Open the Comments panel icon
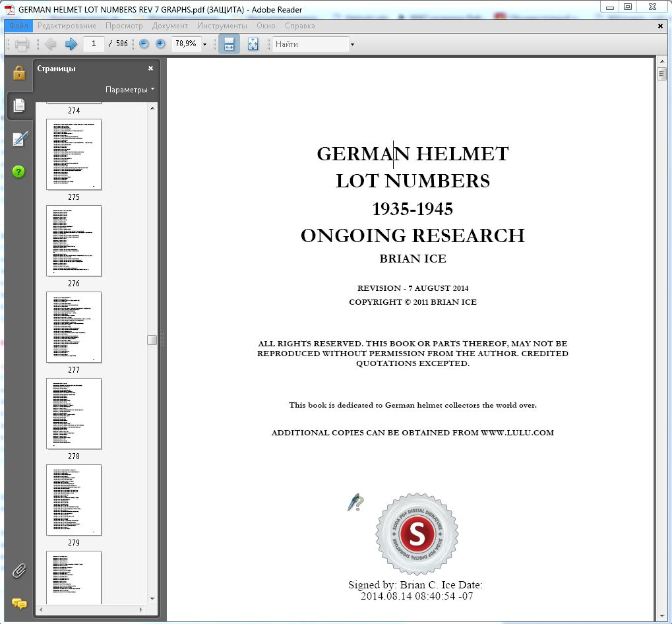The width and height of the screenshot is (672, 624). coord(19,604)
